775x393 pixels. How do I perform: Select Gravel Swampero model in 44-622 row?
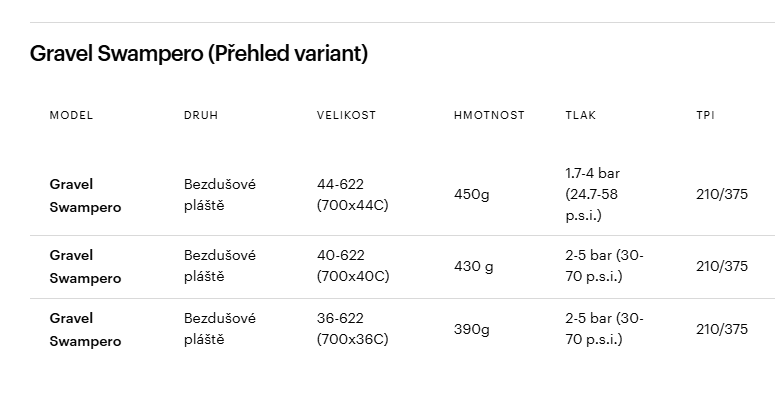click(x=85, y=195)
